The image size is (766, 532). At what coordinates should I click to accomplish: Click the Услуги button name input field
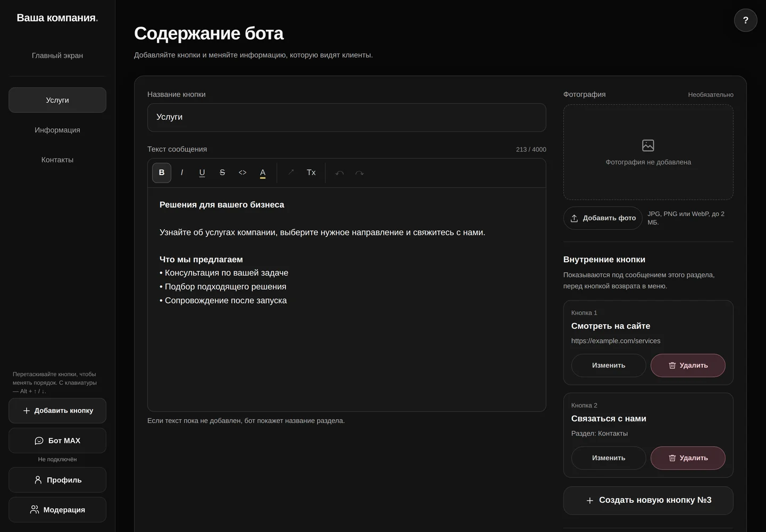pos(347,118)
